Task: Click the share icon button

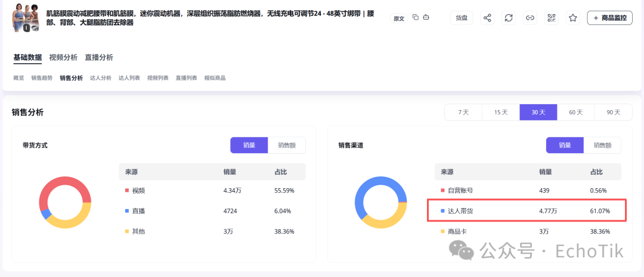Action: (x=487, y=18)
